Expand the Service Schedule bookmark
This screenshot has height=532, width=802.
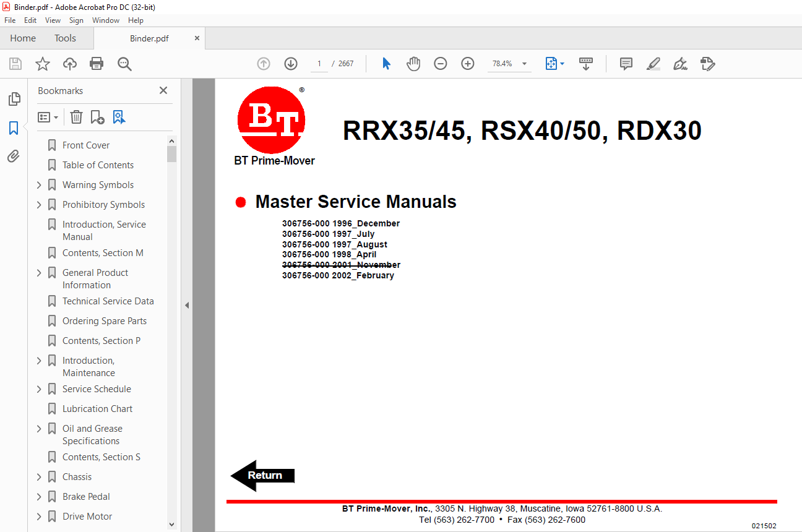(x=39, y=389)
